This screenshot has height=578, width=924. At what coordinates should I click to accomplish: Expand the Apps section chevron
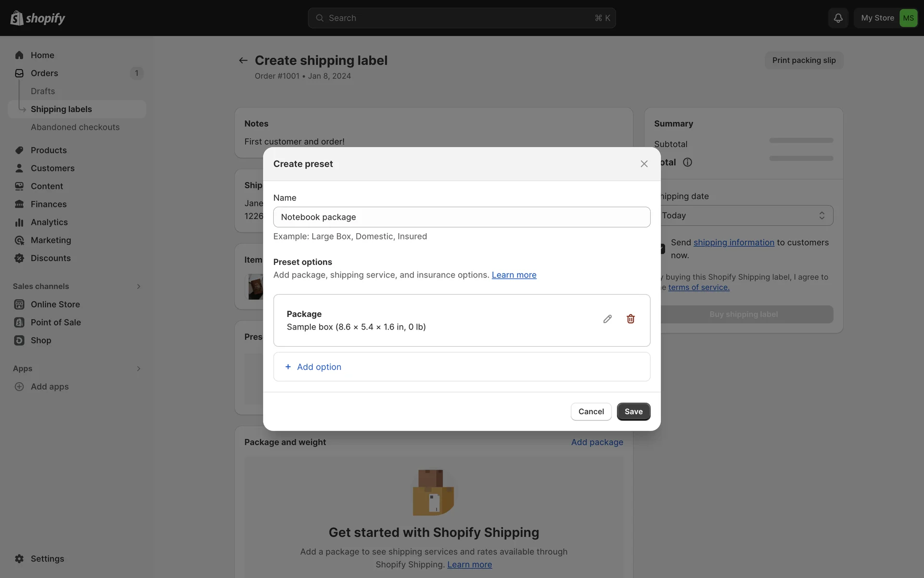139,368
